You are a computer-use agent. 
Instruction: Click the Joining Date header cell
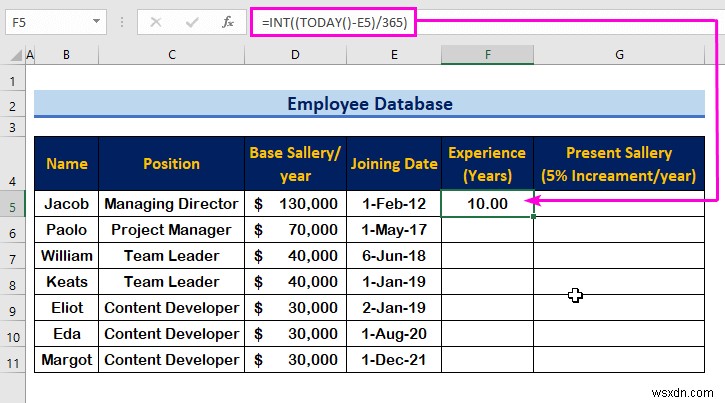point(394,164)
